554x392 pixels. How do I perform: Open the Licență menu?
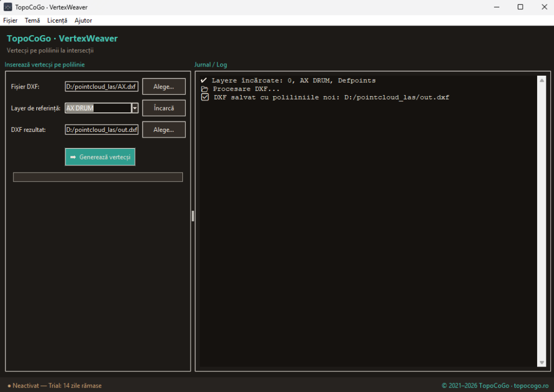57,21
